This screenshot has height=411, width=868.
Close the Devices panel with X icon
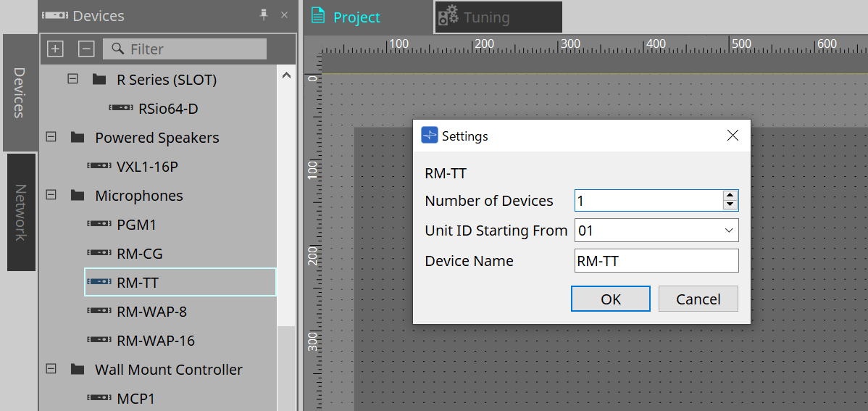pyautogui.click(x=285, y=15)
